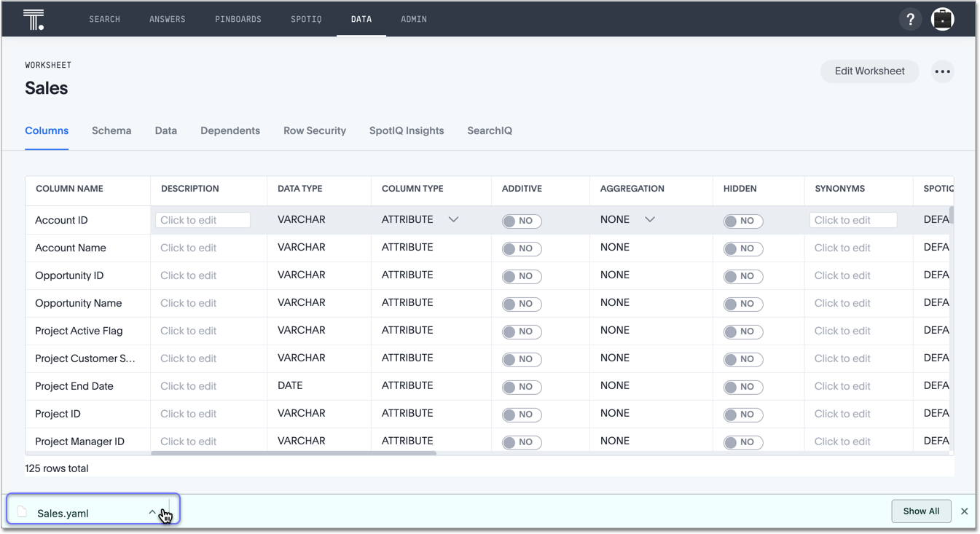Open the help question mark icon

click(x=910, y=20)
